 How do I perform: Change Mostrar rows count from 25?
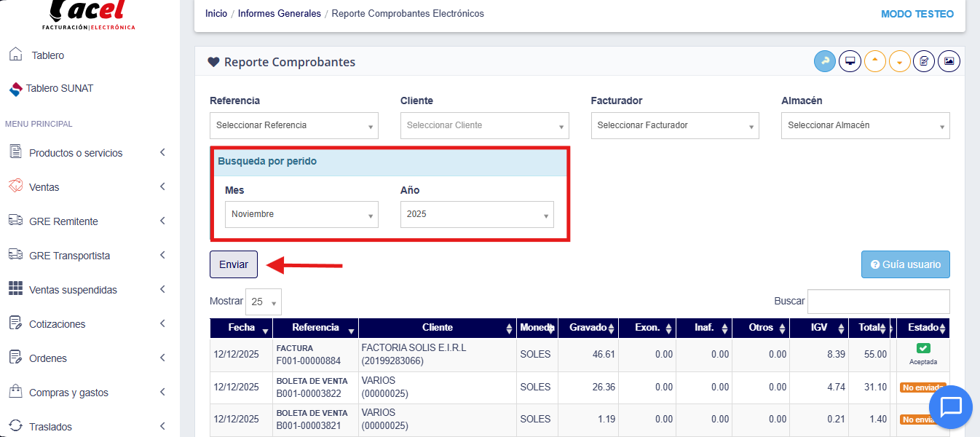pos(264,302)
